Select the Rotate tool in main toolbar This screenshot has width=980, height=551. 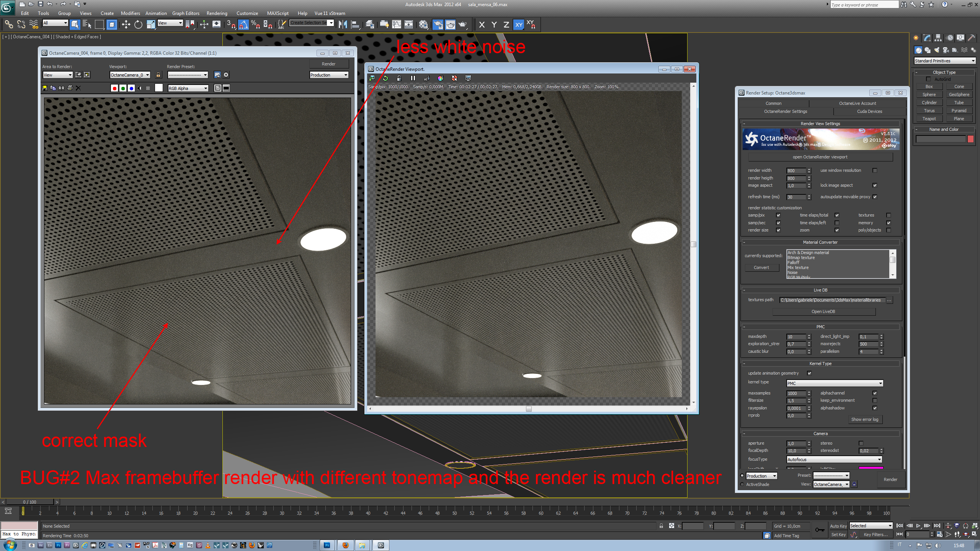pyautogui.click(x=138, y=24)
